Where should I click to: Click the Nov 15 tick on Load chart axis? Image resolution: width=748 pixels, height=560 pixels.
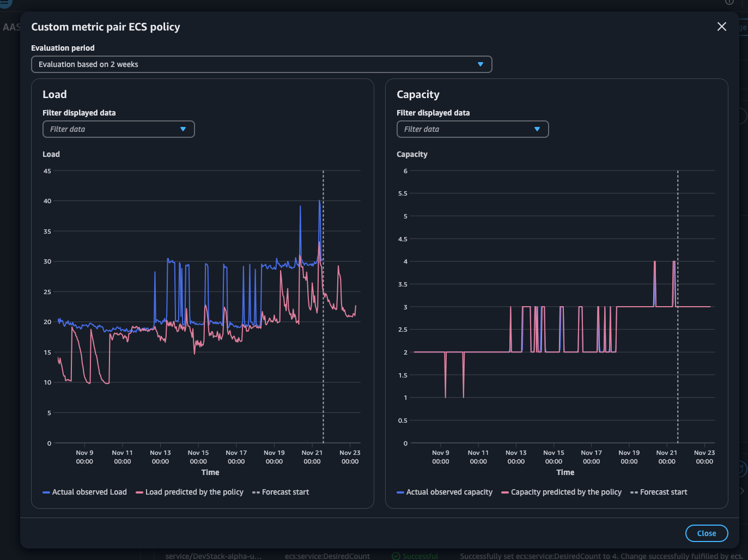[198, 456]
